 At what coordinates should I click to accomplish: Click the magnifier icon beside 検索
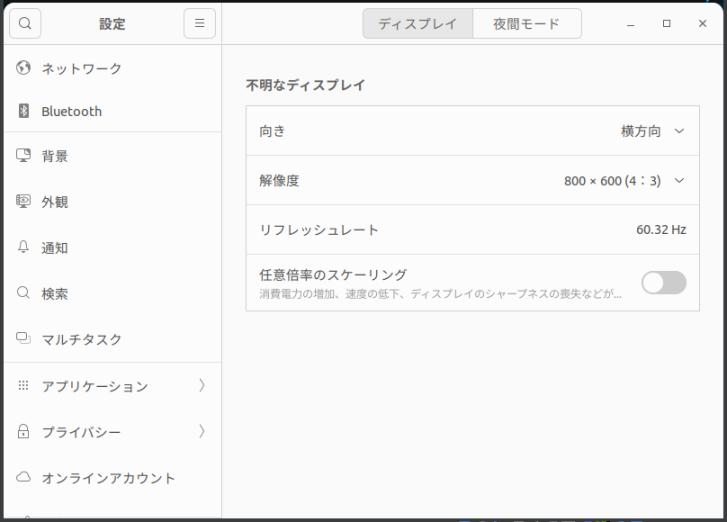pos(23,293)
